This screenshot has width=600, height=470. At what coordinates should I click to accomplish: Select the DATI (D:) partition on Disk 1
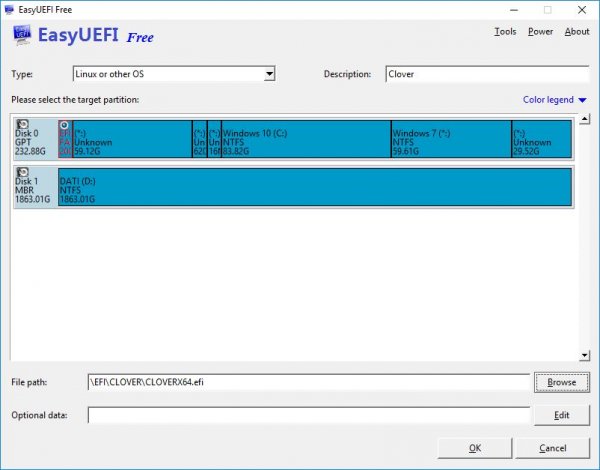[315, 187]
